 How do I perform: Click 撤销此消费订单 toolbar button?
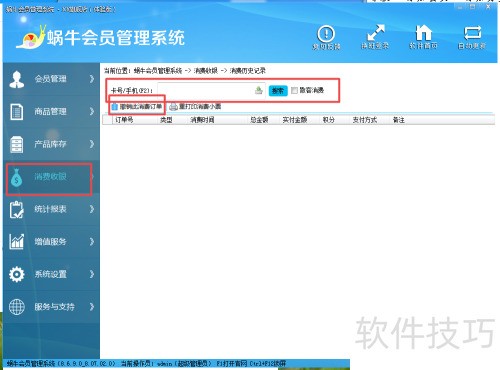pos(137,107)
